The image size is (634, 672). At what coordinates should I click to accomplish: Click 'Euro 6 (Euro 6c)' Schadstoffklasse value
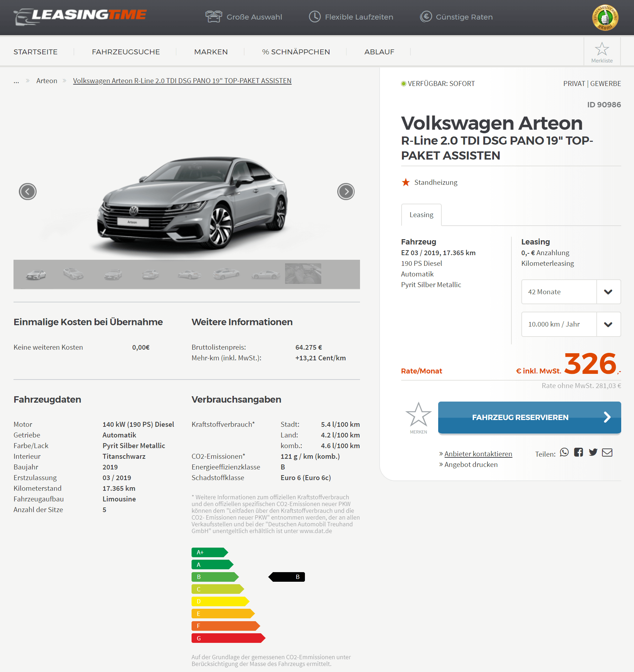[x=306, y=478]
